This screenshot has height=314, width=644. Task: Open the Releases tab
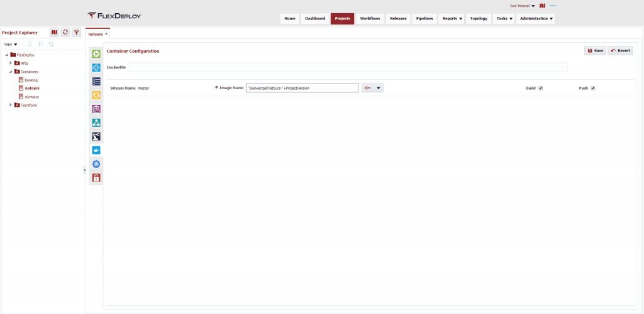[x=398, y=18]
